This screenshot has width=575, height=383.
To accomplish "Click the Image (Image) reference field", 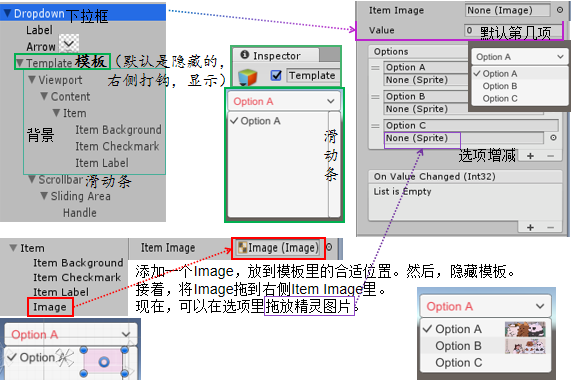I will coord(278,248).
